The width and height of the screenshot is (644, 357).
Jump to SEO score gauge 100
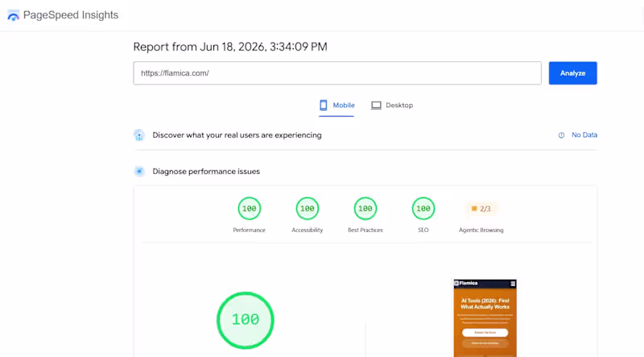[x=423, y=209]
